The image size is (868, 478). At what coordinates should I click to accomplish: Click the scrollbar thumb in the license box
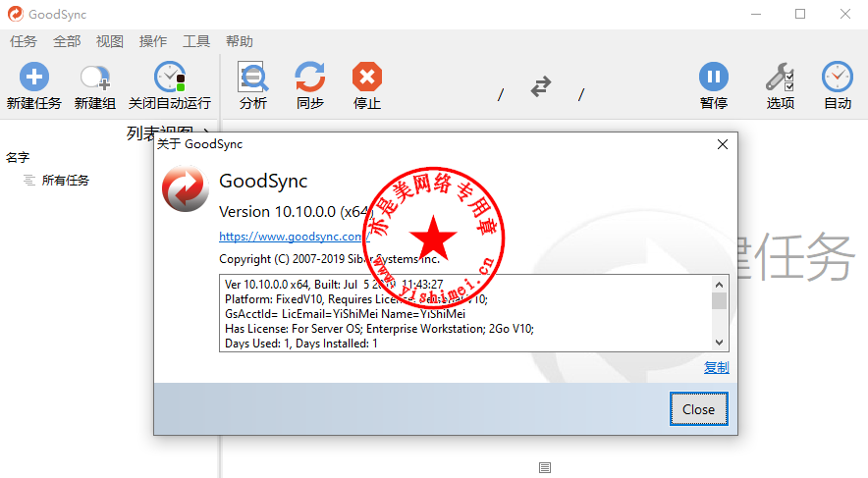point(719,301)
